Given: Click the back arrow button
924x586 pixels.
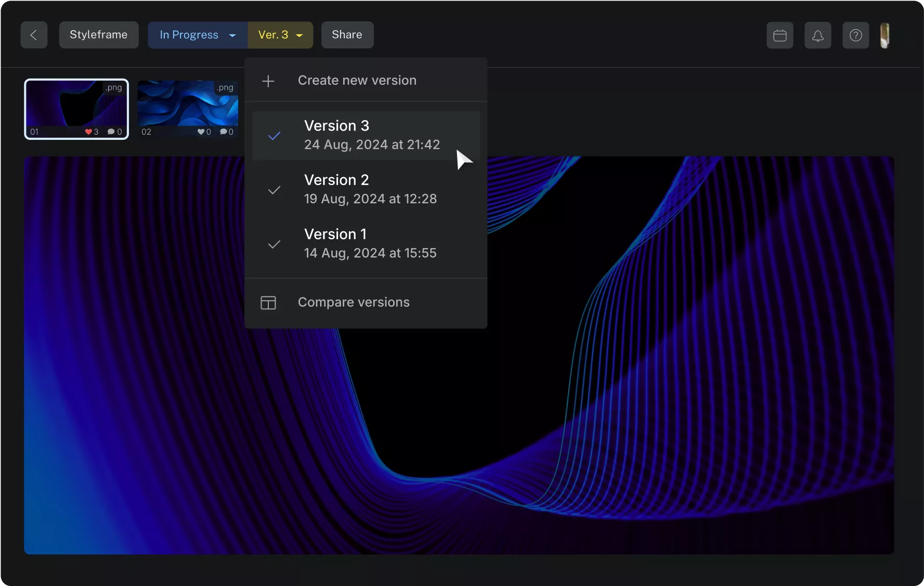Looking at the screenshot, I should click(x=34, y=35).
